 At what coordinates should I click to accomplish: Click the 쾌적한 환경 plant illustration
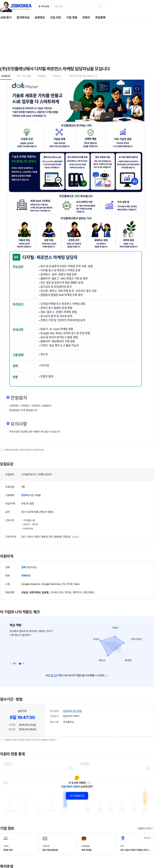129,229
